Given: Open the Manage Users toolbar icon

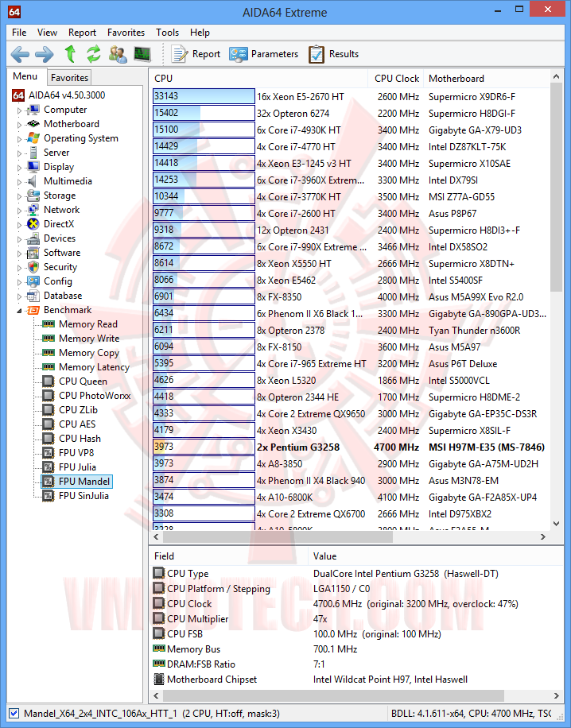Looking at the screenshot, I should 118,54.
